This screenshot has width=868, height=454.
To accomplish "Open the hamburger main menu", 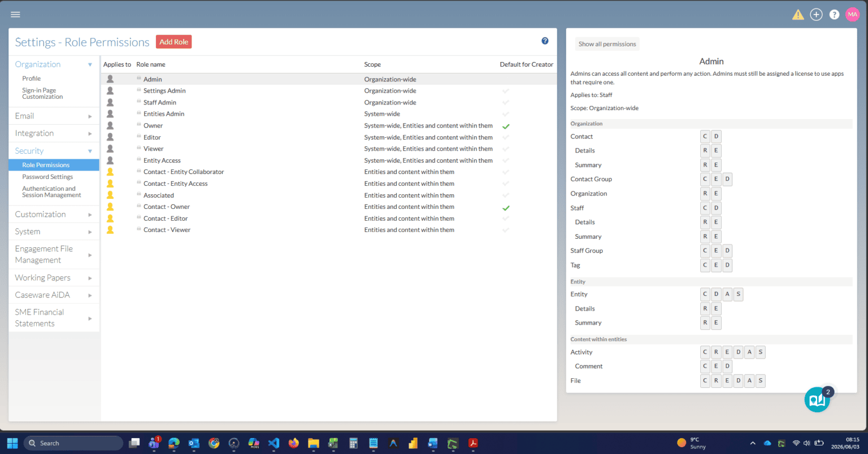I will pos(15,14).
